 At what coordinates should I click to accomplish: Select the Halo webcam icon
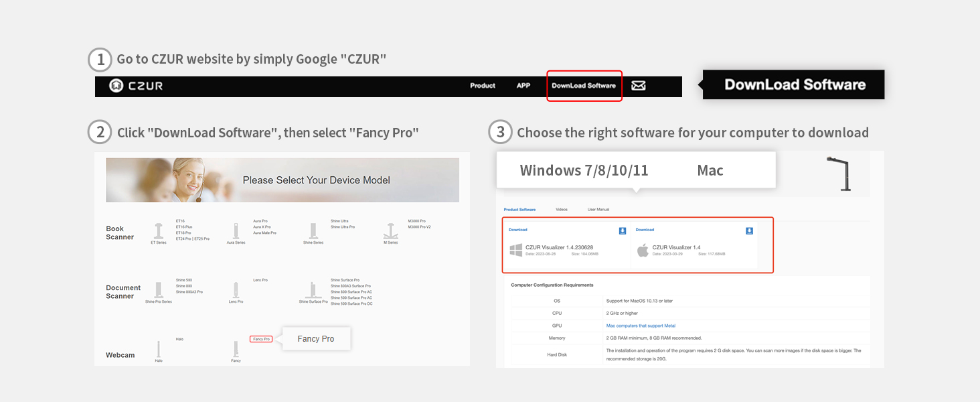pos(159,348)
